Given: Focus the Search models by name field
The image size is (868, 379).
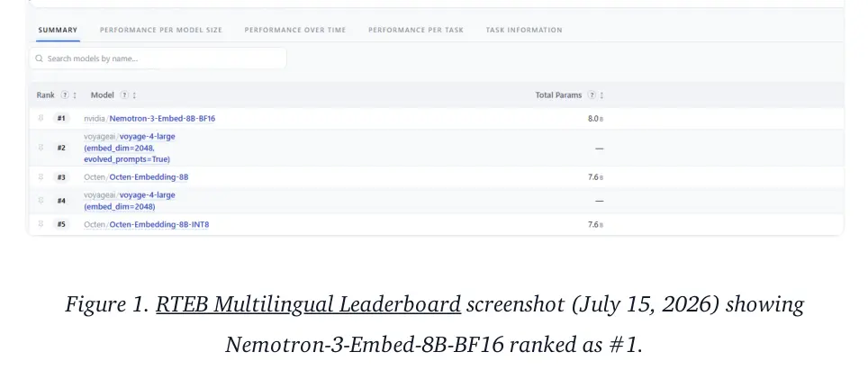Looking at the screenshot, I should coord(158,59).
